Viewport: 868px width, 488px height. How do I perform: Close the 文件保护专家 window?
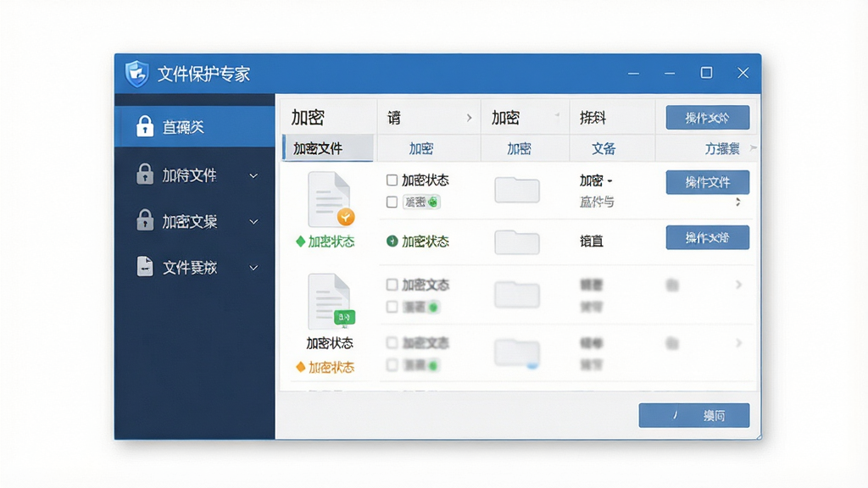click(743, 73)
